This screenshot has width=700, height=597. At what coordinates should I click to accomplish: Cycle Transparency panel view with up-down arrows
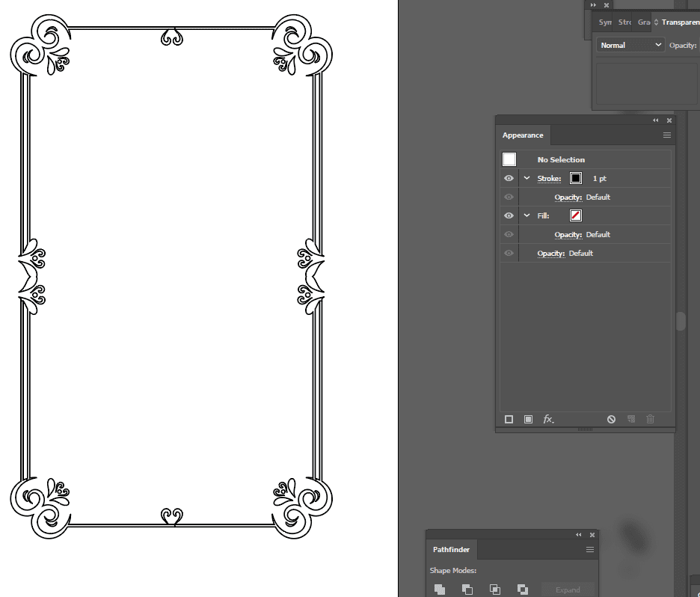[x=657, y=22]
